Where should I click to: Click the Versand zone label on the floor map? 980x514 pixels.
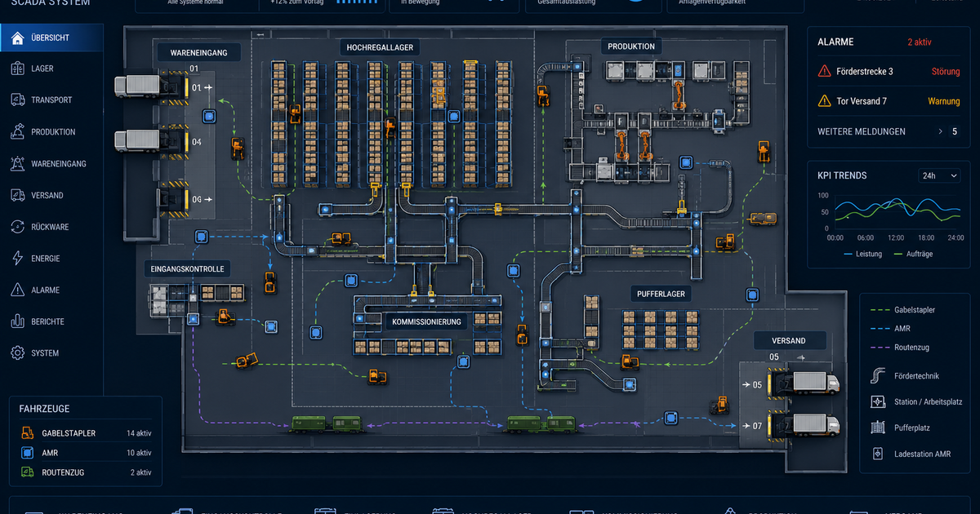coord(788,341)
